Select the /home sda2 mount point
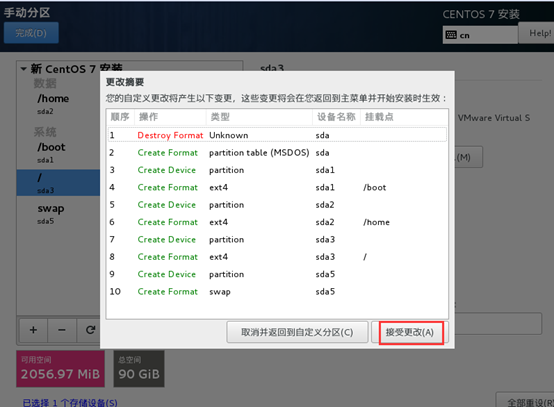 click(58, 104)
